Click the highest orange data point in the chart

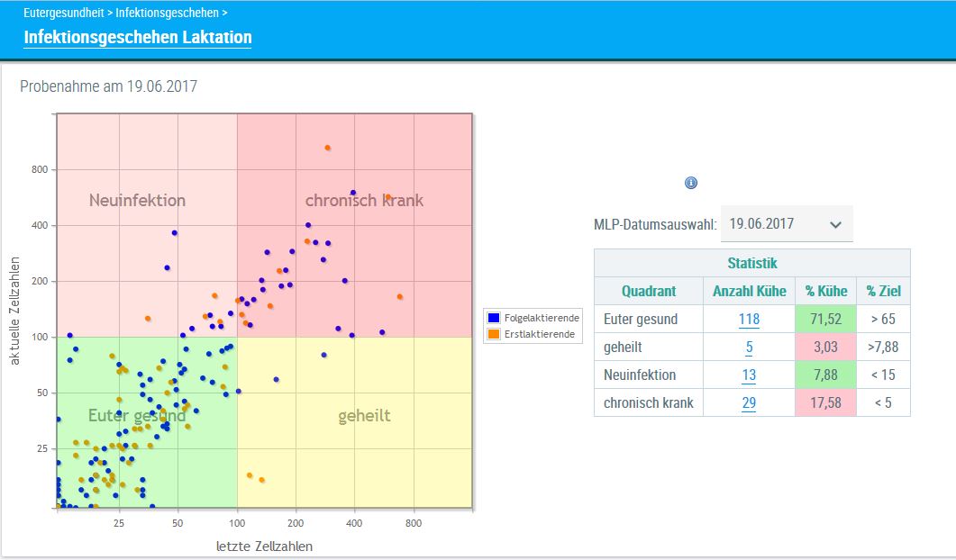(328, 148)
